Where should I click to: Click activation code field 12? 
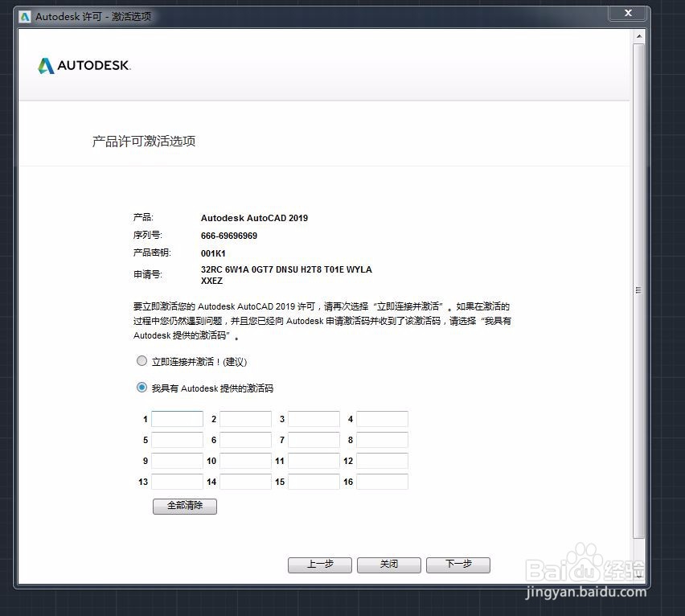382,461
